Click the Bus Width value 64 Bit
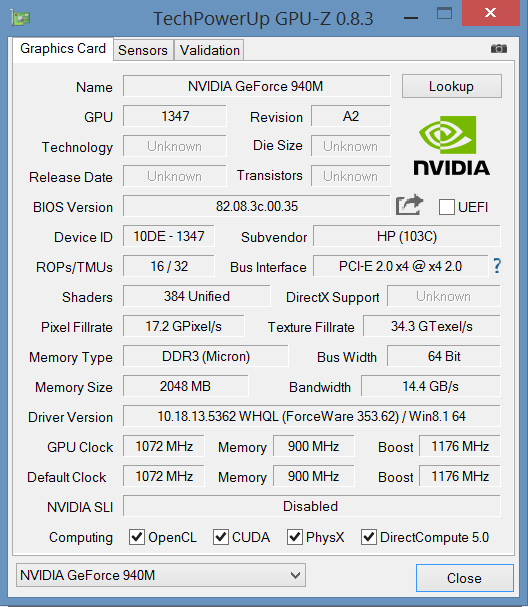528x607 pixels. click(444, 356)
